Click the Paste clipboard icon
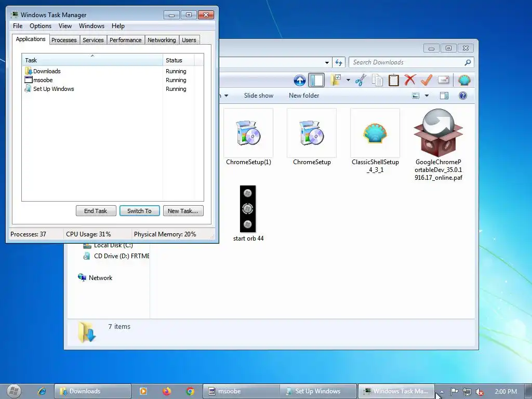 click(394, 81)
